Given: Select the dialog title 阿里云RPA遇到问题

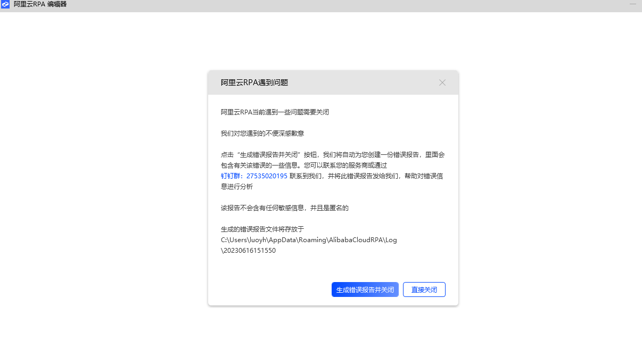Looking at the screenshot, I should pos(254,82).
